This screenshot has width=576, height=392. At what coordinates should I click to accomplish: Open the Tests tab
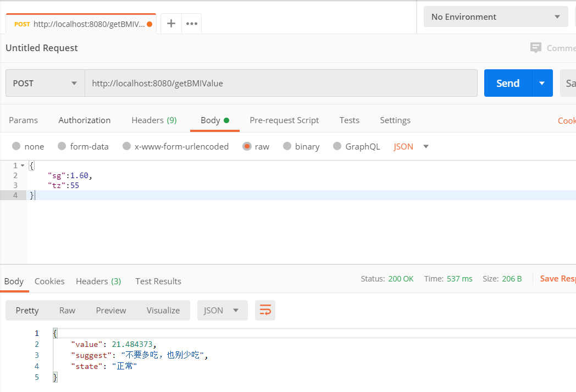350,120
